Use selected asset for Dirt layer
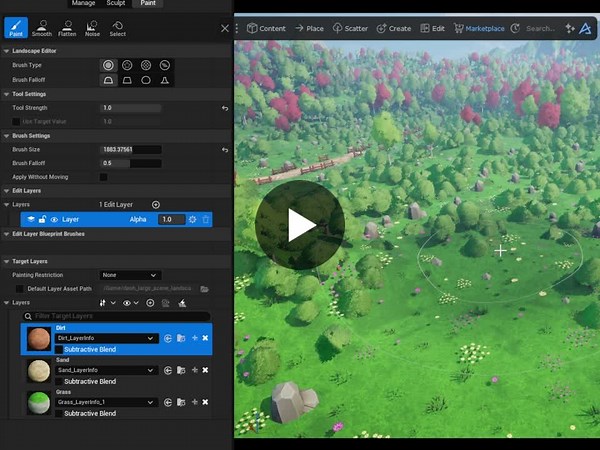This screenshot has height=450, width=600. 168,338
